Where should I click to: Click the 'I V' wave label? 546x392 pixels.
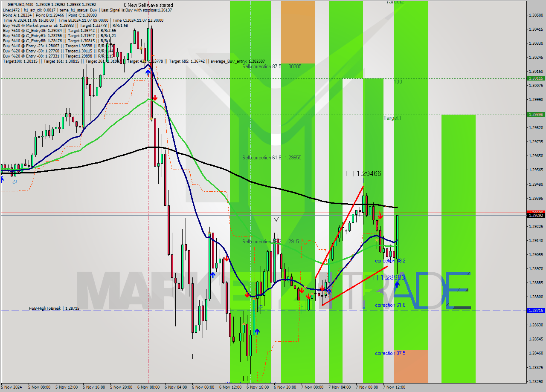(x=275, y=219)
